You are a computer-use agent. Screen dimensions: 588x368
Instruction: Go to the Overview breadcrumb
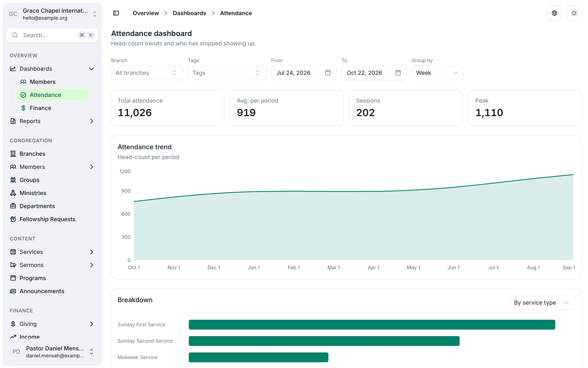[x=146, y=13]
